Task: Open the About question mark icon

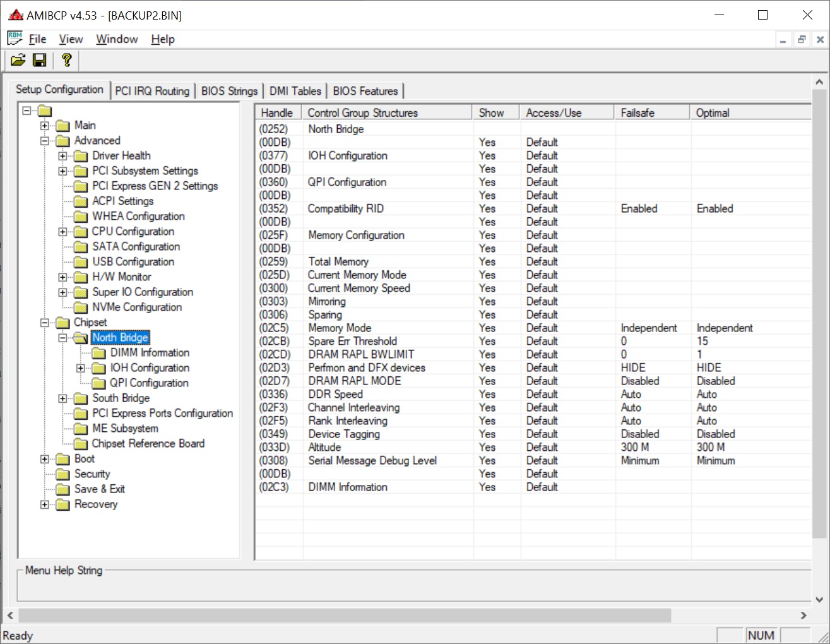Action: click(x=66, y=60)
